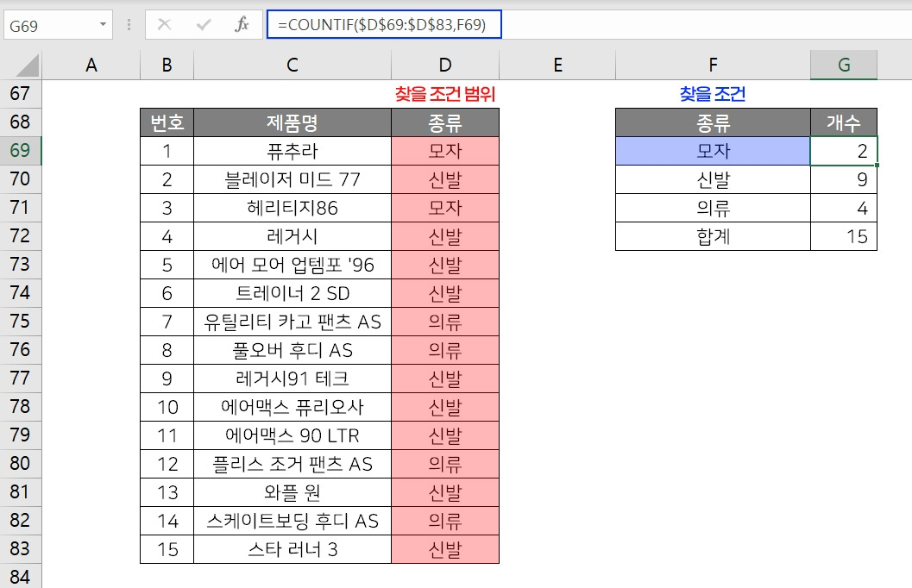Click the red 찾을 조건 범위 heading
Image resolution: width=912 pixels, height=588 pixels.
click(x=444, y=93)
